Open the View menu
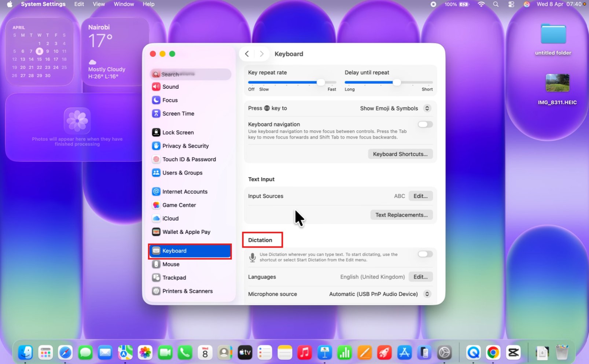Screen dimensions: 589x364 tap(99, 4)
